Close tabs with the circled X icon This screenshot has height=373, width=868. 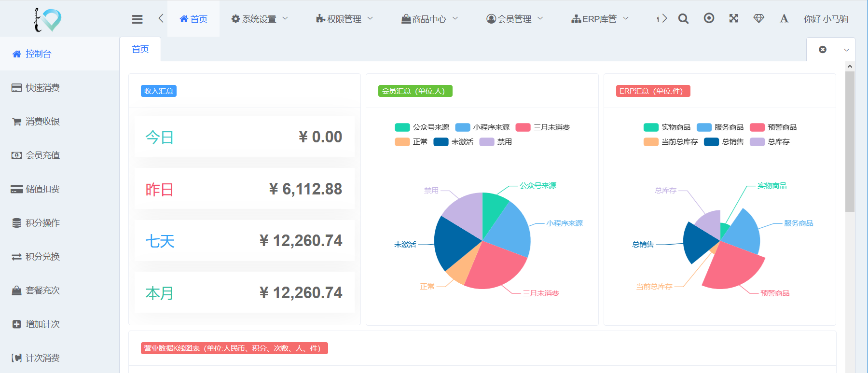tap(823, 49)
